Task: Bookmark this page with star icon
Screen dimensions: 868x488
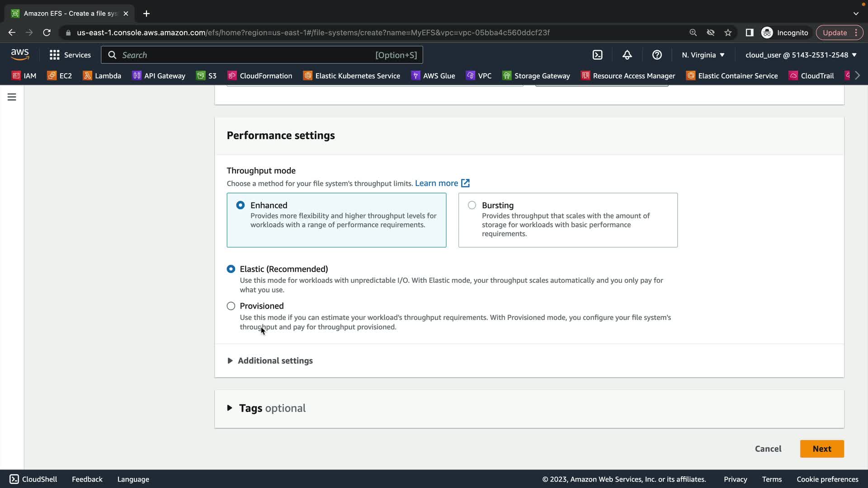Action: (728, 33)
